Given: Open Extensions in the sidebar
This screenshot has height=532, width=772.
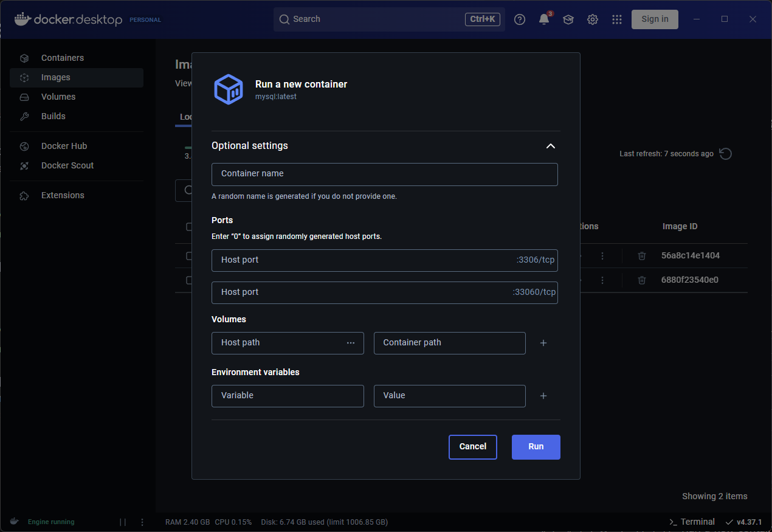Looking at the screenshot, I should tap(77, 195).
